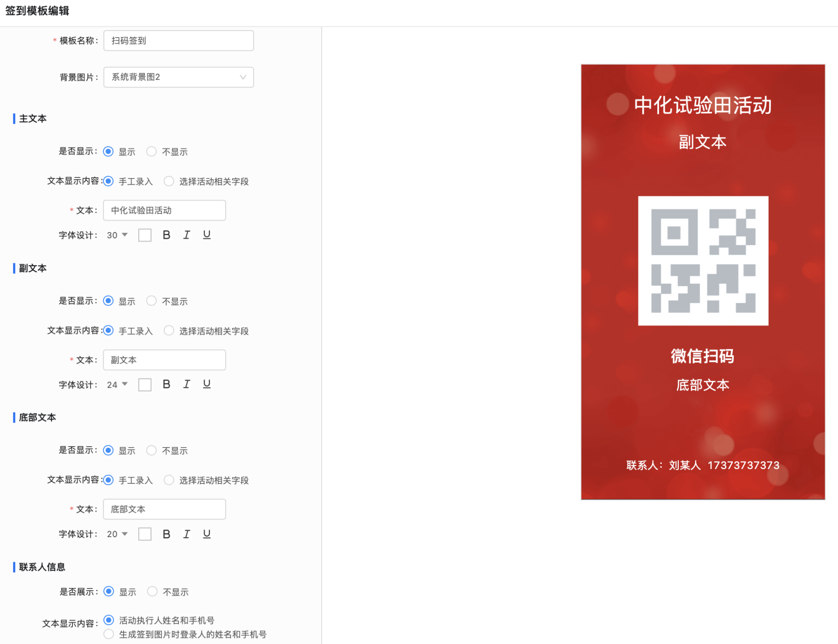The height and width of the screenshot is (644, 838).
Task: Select 手工录入 for bottom text content
Action: [x=108, y=480]
